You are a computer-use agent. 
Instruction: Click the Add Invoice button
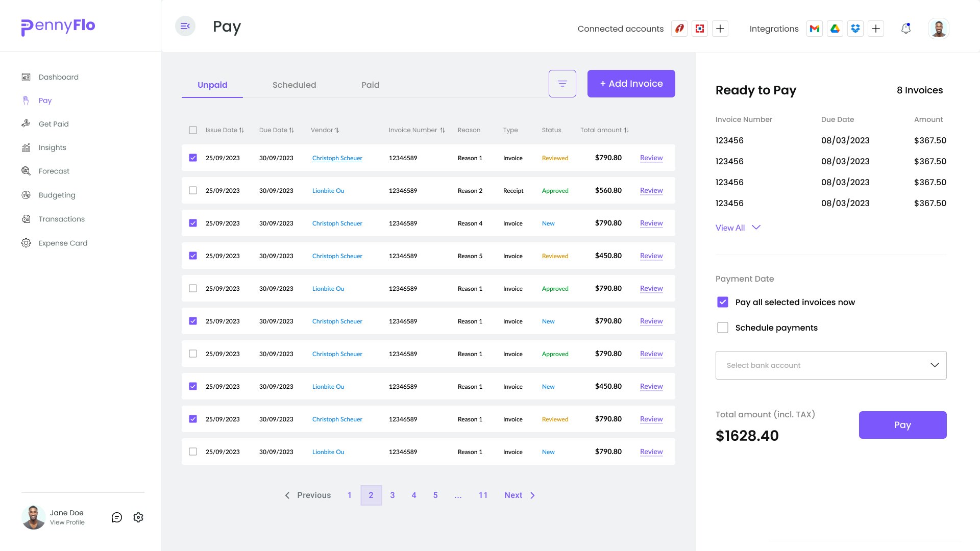[x=631, y=84]
